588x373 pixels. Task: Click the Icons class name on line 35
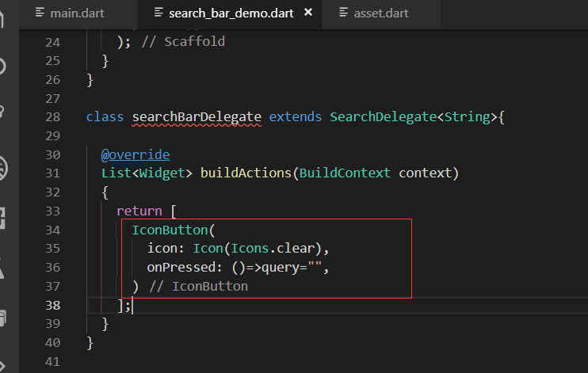coord(250,248)
